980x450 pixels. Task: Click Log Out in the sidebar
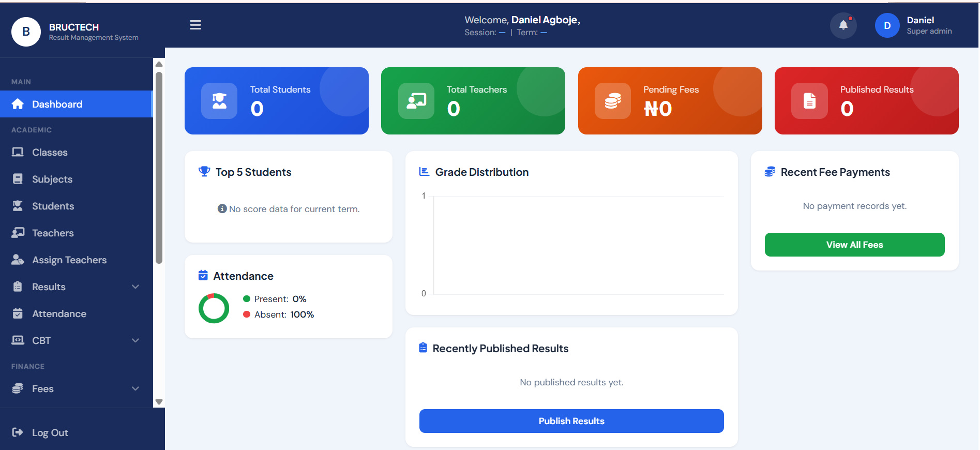click(x=50, y=432)
